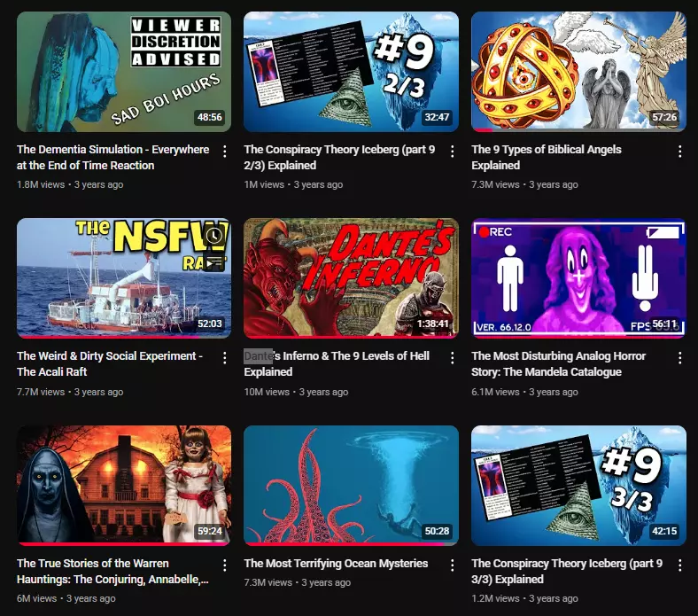Image resolution: width=698 pixels, height=616 pixels.
Task: Click Dante's Inferno & 9 Levels title
Action: [x=337, y=364]
